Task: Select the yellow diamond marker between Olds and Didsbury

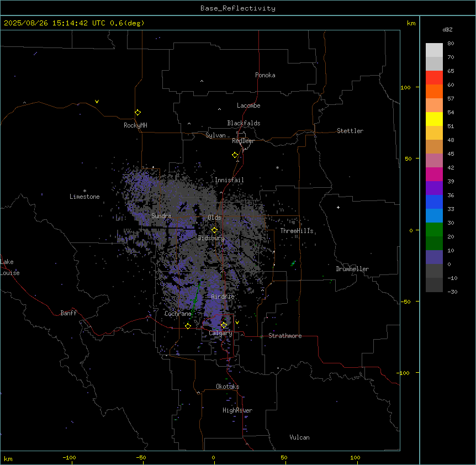Action: click(x=214, y=230)
